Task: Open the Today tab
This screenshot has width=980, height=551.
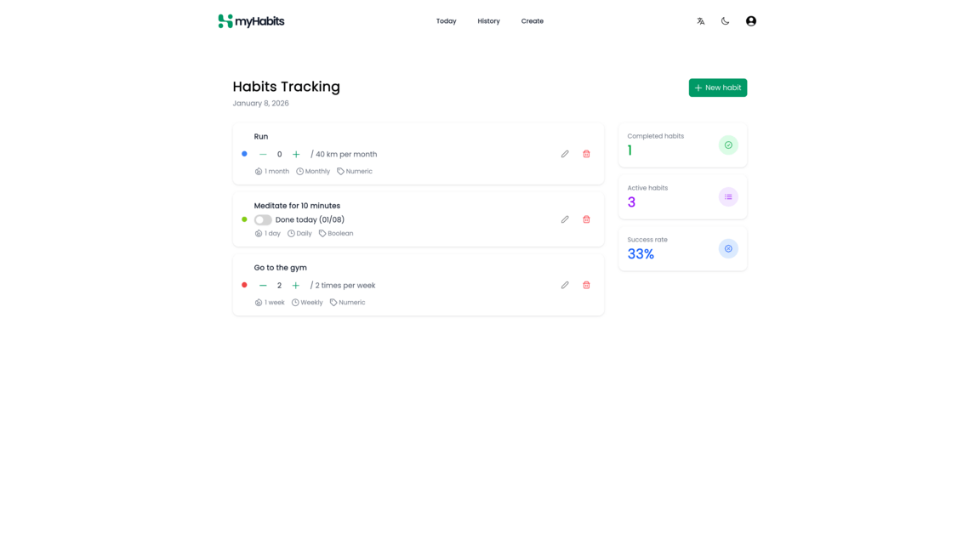Action: tap(446, 21)
